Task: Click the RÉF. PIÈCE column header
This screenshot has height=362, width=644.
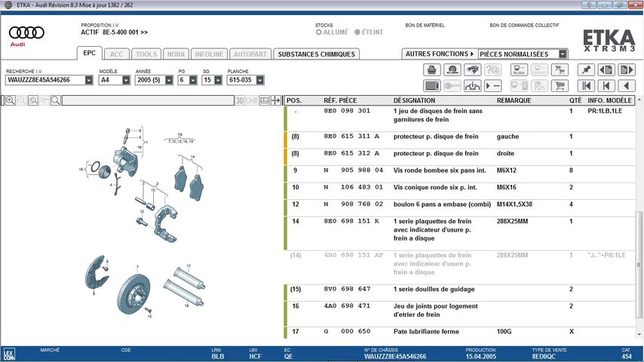Action: click(x=340, y=100)
